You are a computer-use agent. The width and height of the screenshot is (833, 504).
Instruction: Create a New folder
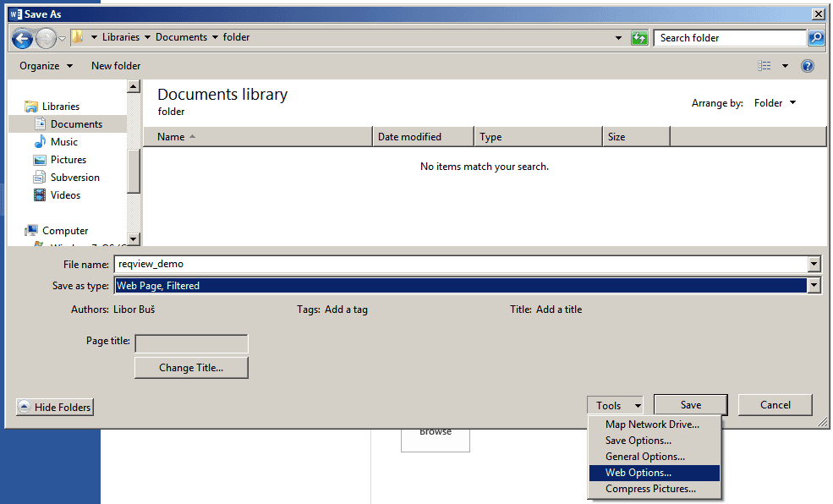(116, 66)
